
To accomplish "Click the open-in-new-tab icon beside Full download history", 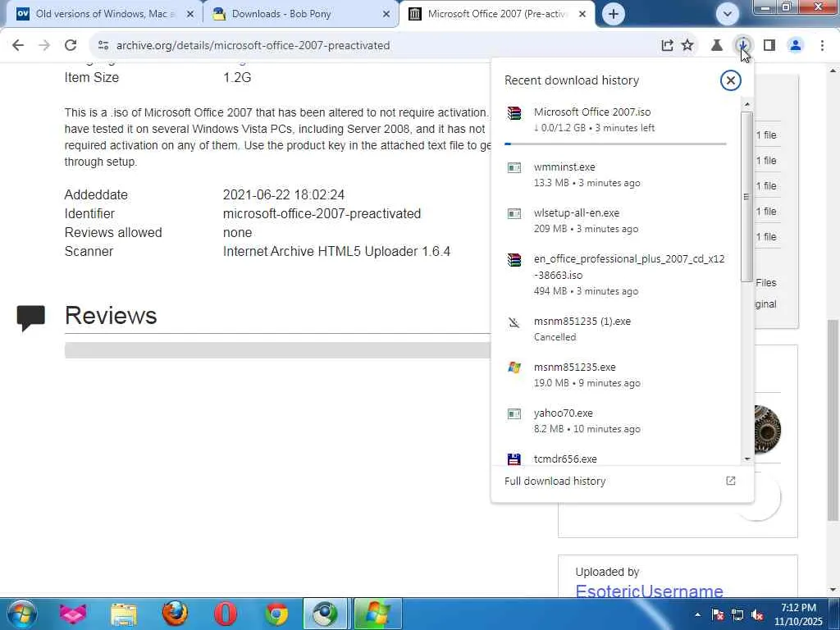I will [x=730, y=481].
